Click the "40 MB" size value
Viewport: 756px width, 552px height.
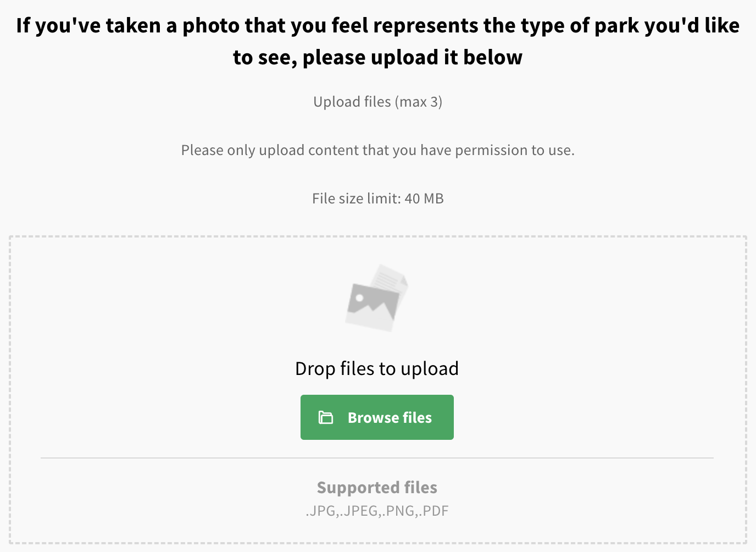pos(424,198)
